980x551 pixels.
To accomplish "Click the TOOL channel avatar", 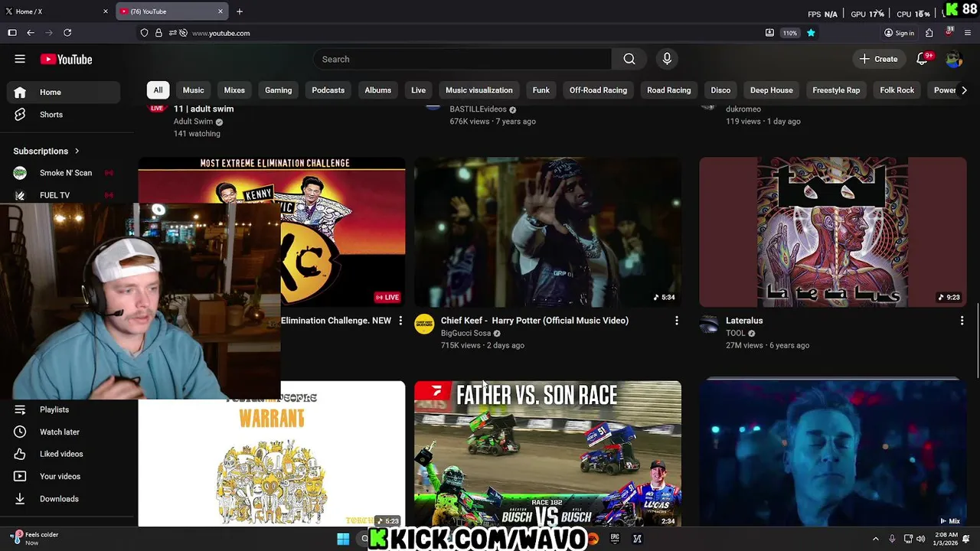I will [x=710, y=324].
